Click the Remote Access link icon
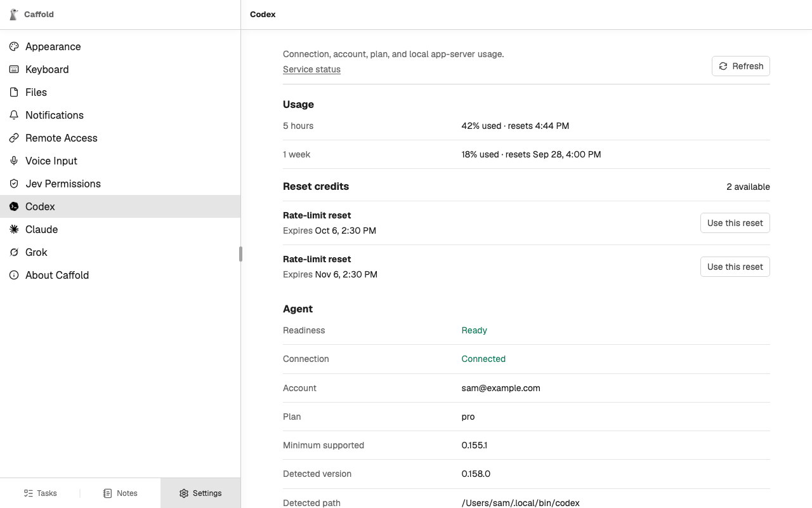 [x=14, y=138]
